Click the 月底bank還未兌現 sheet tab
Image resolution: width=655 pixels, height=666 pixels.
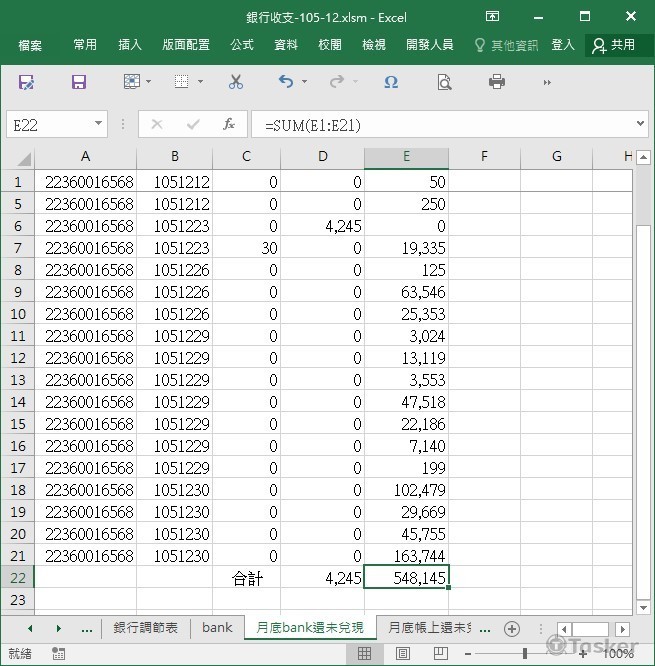[310, 628]
